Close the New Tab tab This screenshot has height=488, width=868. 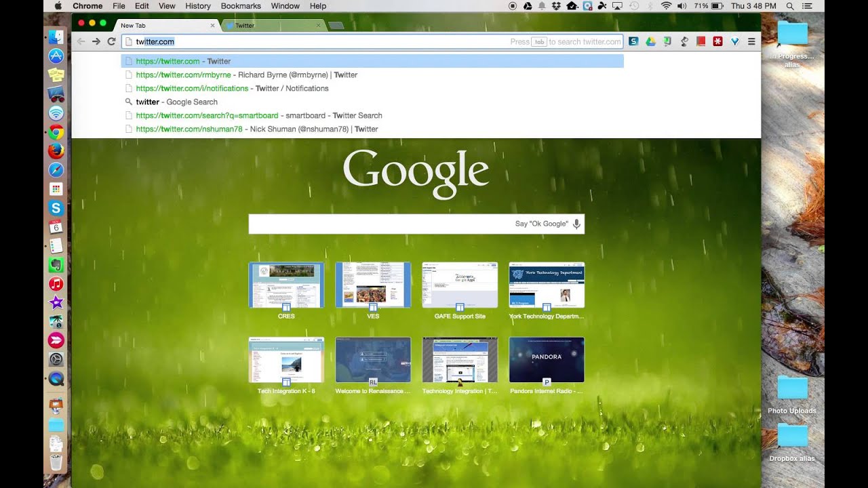(x=212, y=26)
